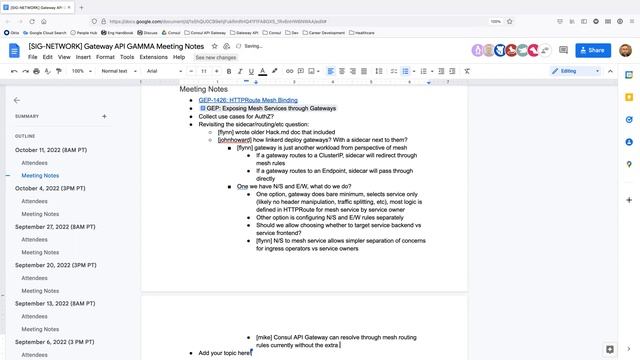Expand the bulleted list style arrow
The image size is (640, 360).
[414, 71]
